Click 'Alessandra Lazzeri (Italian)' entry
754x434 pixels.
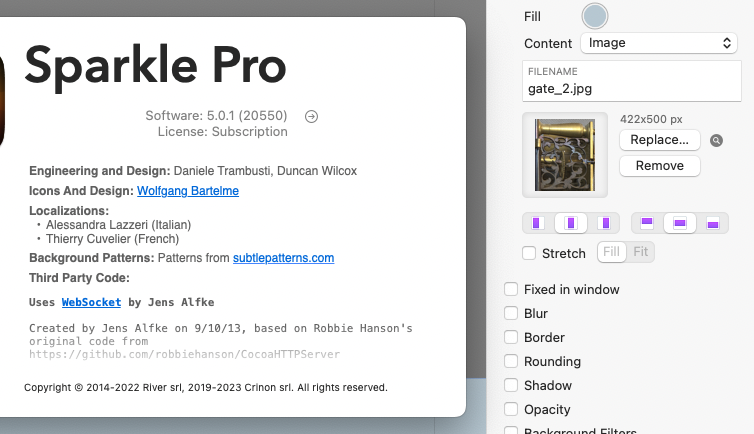click(118, 225)
